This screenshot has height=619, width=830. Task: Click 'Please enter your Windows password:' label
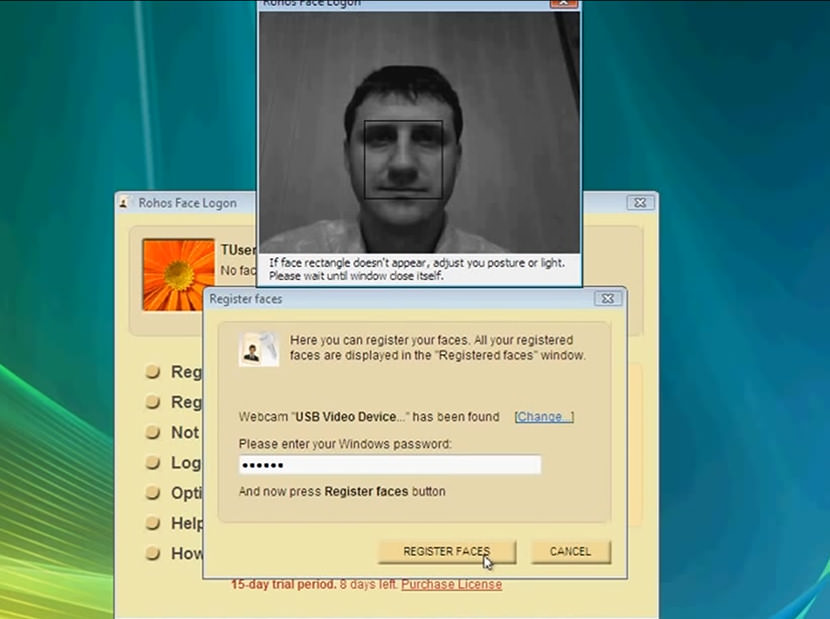click(x=345, y=444)
